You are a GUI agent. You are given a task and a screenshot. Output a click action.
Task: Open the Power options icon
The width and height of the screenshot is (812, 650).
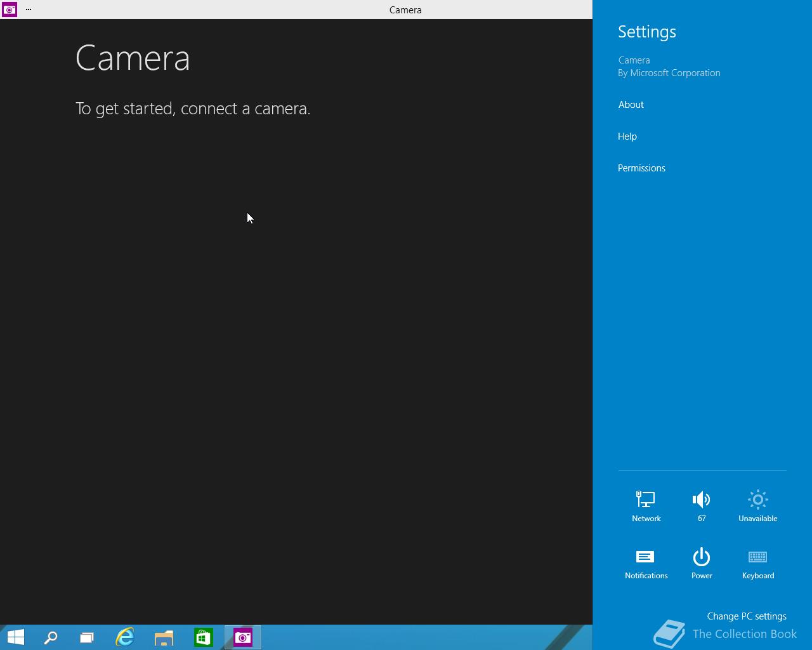pyautogui.click(x=702, y=563)
